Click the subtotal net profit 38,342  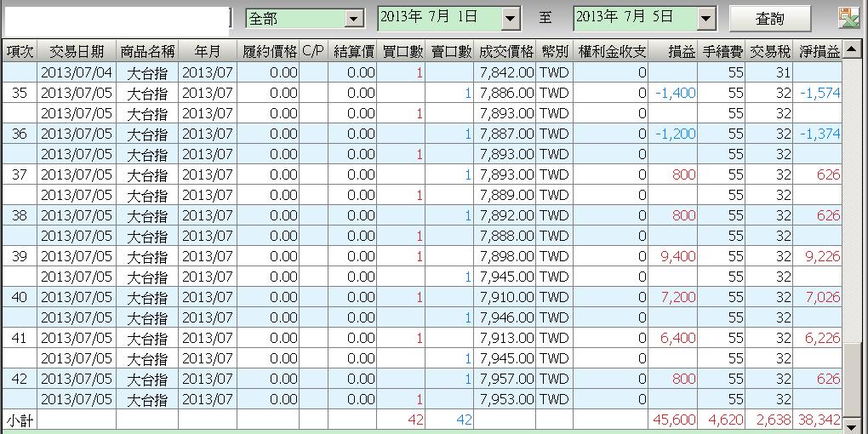tap(819, 420)
